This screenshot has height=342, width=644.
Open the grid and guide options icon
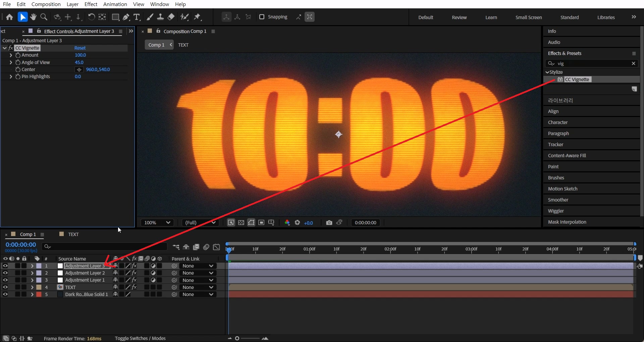coord(271,223)
